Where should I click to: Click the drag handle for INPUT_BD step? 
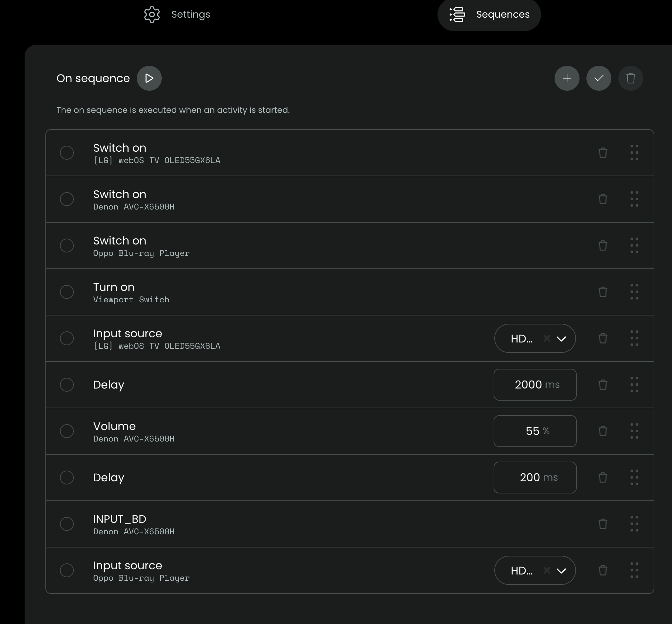(x=634, y=524)
